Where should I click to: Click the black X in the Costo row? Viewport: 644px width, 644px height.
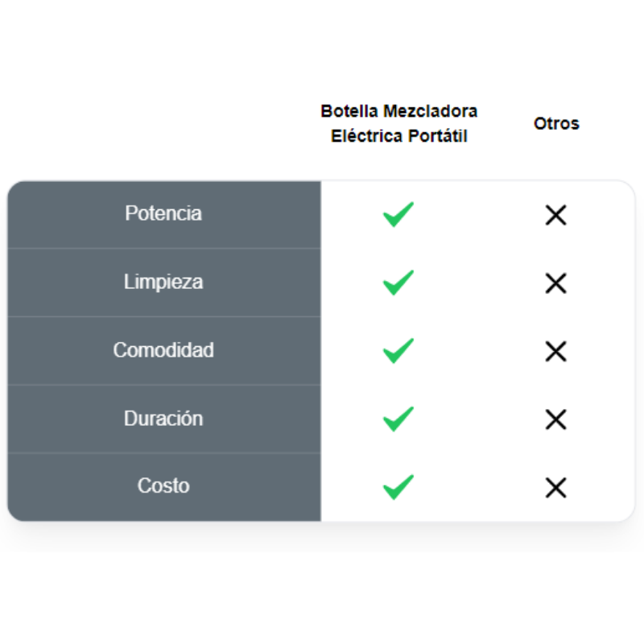[555, 488]
